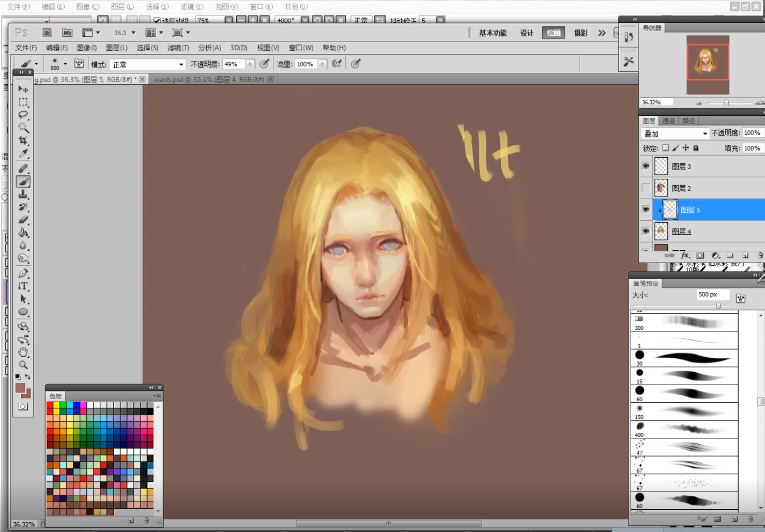Viewport: 765px width, 532px height.
Task: Hide layer 图层 4
Action: coord(646,231)
